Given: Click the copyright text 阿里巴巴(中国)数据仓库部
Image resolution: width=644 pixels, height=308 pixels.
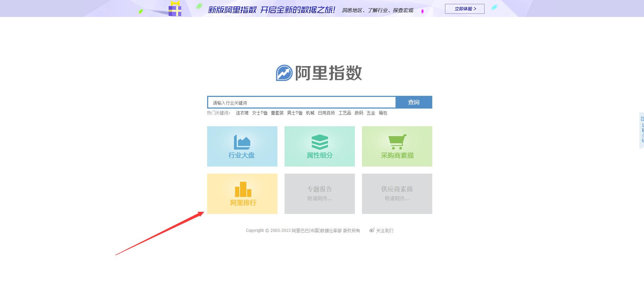Looking at the screenshot, I should point(317,231).
